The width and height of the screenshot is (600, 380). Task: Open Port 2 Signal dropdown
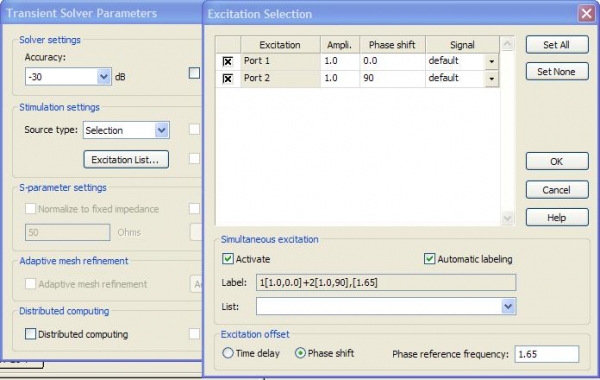click(x=492, y=79)
